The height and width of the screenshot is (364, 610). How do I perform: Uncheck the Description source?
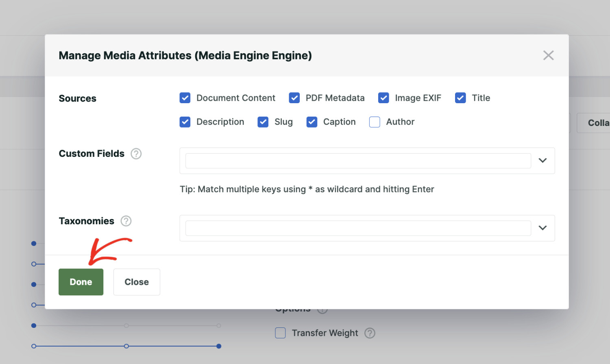point(185,122)
